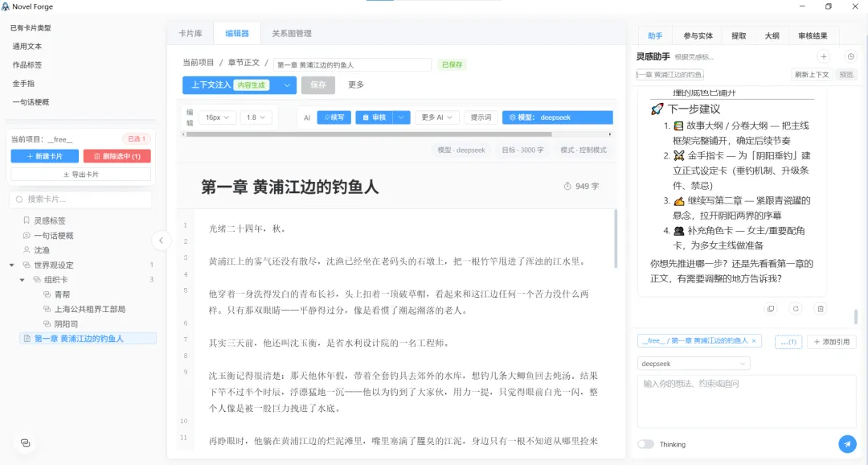Click the person icon beside 沈渔
The image size is (868, 465).
click(x=26, y=250)
